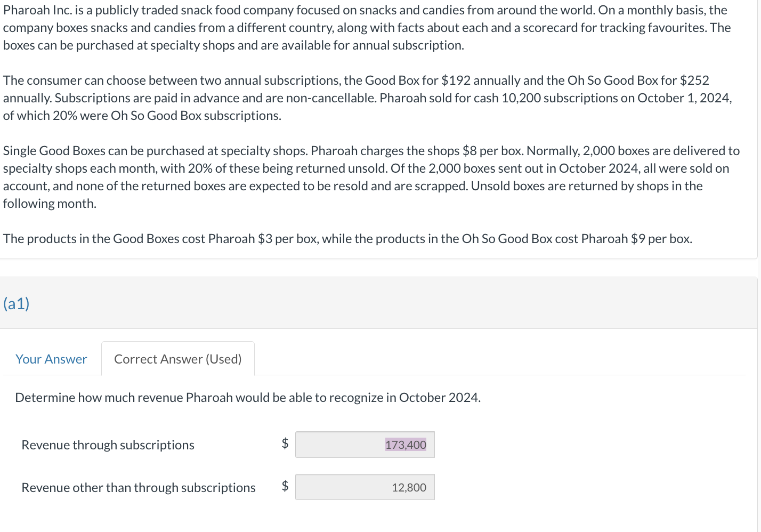761x532 pixels.
Task: Click the paragraph about specialty shop boxes
Action: [368, 176]
